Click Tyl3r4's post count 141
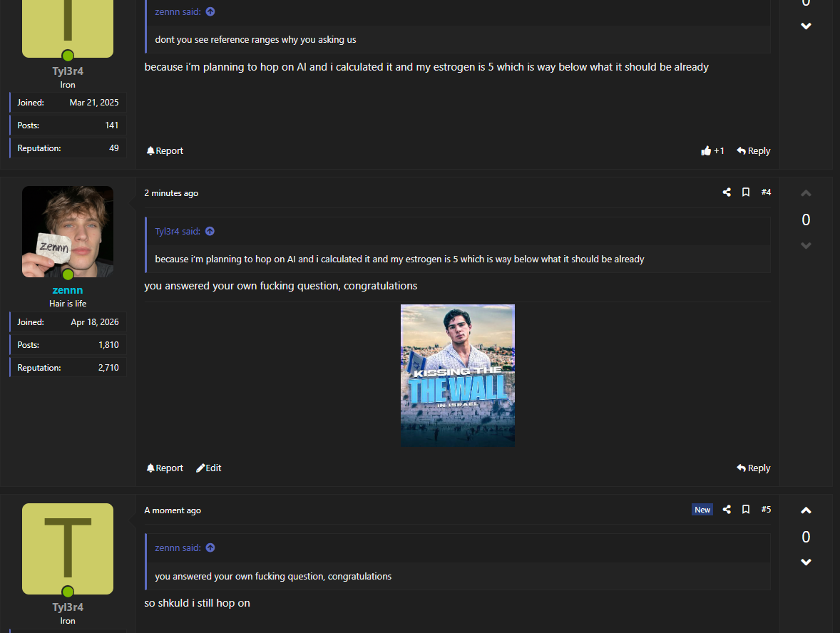Image resolution: width=840 pixels, height=633 pixels. [x=111, y=125]
